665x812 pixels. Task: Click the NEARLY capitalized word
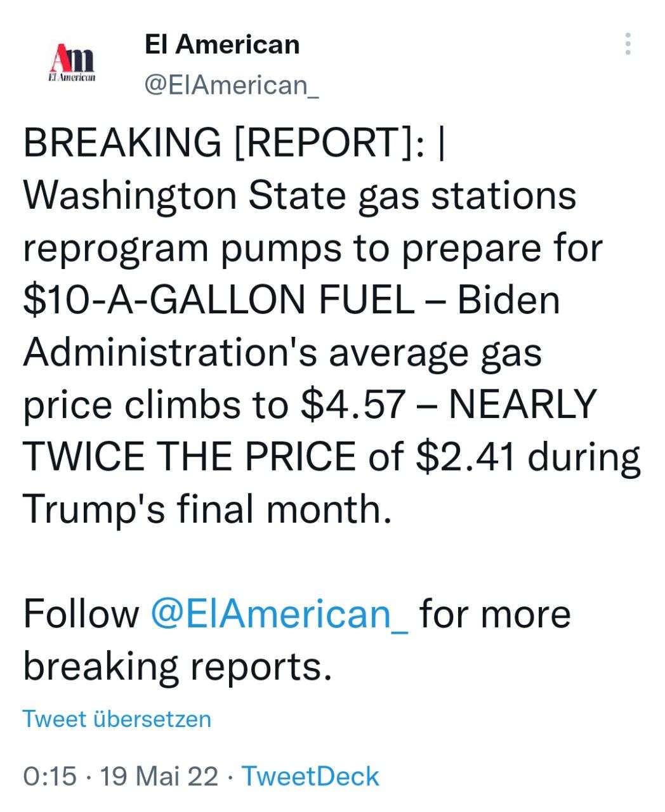(x=522, y=404)
